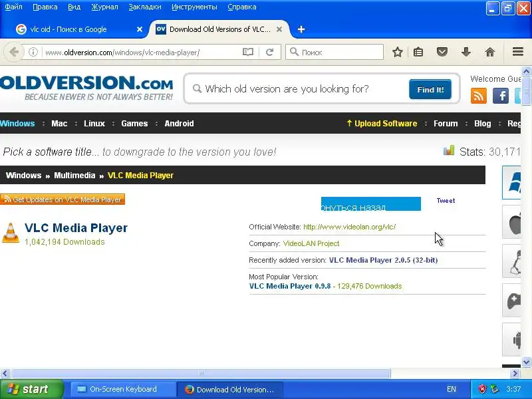Open the Windows start menu
This screenshot has width=532, height=399.
coord(31,389)
